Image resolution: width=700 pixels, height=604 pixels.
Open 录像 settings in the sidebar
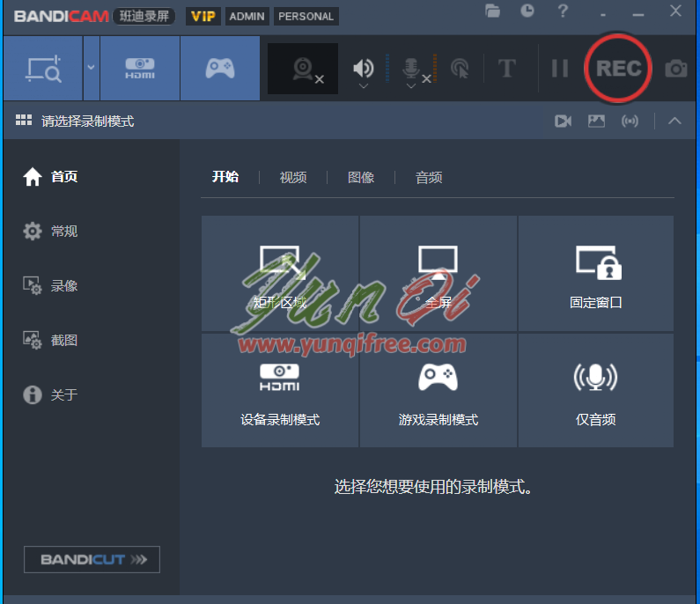pos(50,285)
